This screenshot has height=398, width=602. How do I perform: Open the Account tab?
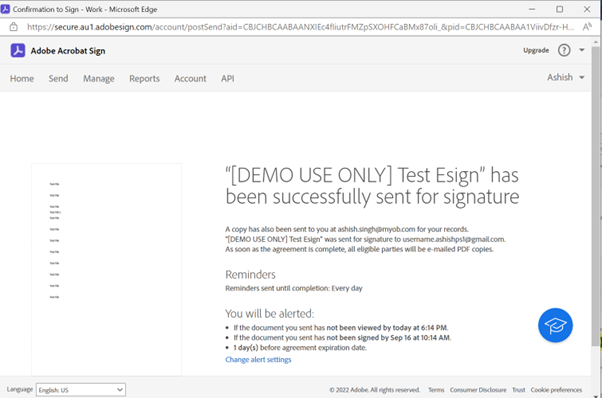click(x=190, y=79)
